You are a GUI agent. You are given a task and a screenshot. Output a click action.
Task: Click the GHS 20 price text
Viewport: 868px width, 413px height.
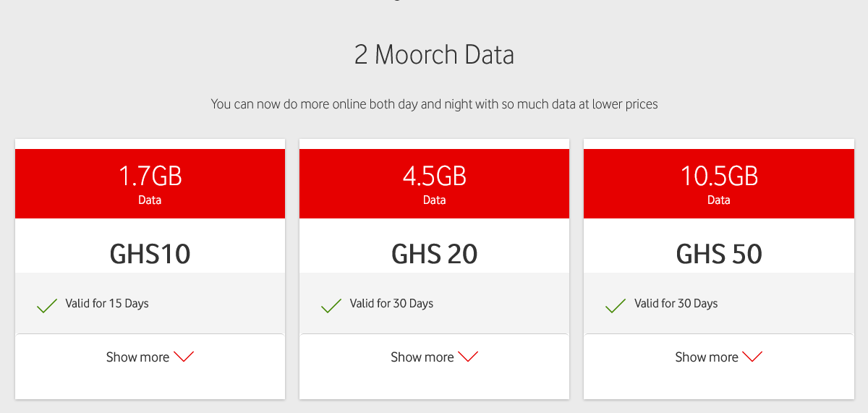pyautogui.click(x=434, y=255)
